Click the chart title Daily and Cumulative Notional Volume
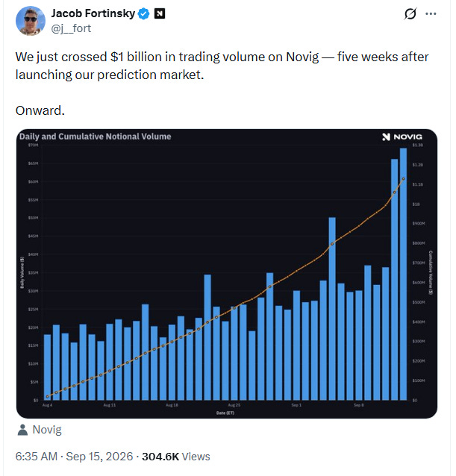Viewport: 456px width, 476px height. (96, 137)
